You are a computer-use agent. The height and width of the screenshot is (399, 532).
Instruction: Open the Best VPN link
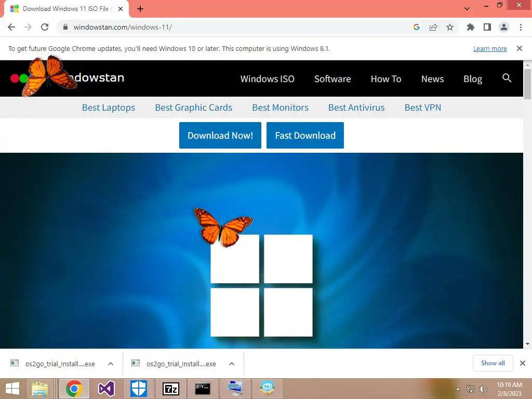[423, 108]
